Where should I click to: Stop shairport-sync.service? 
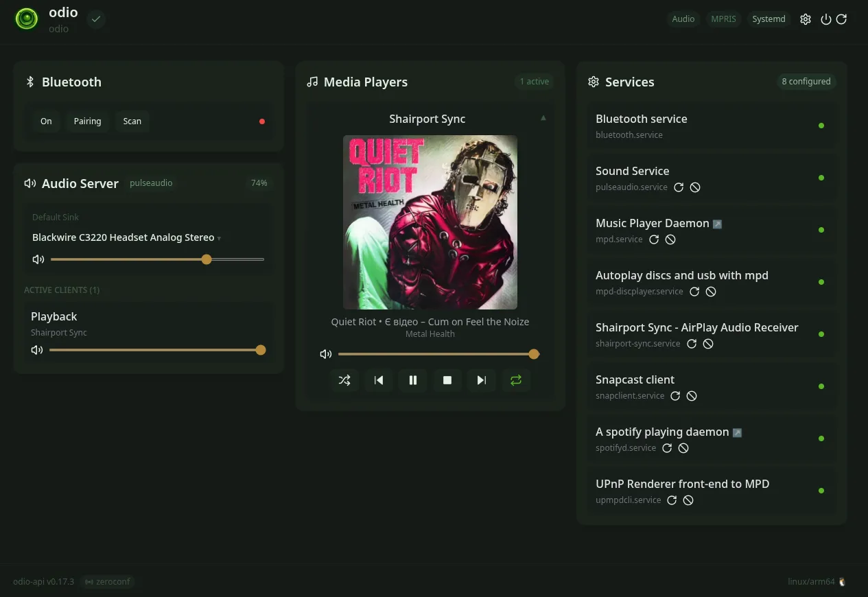pos(708,344)
